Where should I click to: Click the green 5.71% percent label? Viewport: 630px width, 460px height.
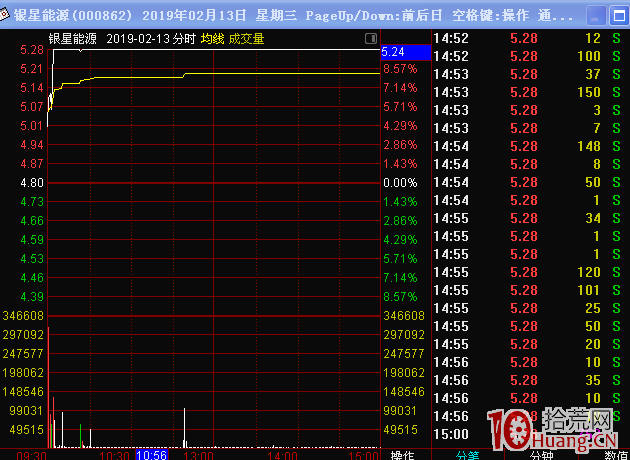tap(400, 258)
